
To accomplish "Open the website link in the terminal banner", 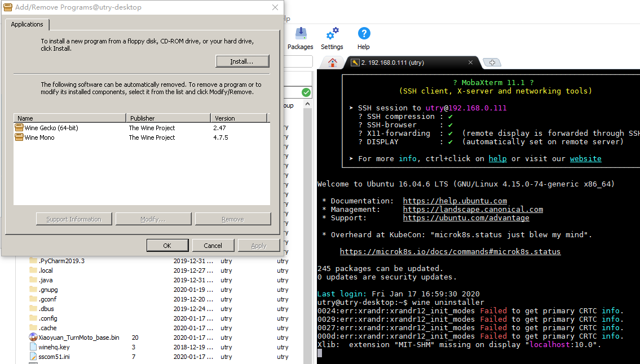I will point(586,158).
